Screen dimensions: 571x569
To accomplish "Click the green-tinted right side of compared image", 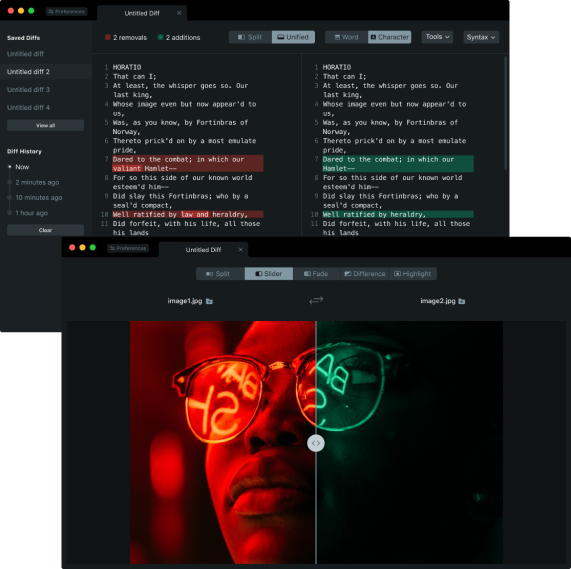I will coord(410,442).
